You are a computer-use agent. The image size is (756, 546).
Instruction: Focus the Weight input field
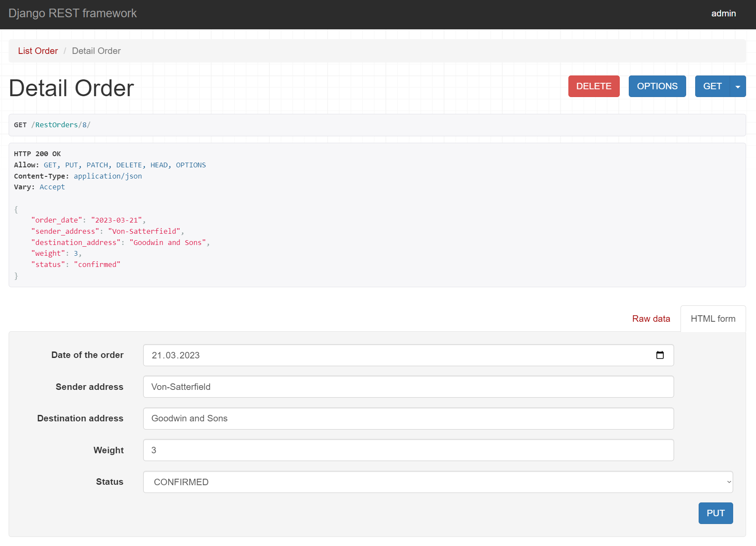pyautogui.click(x=408, y=450)
